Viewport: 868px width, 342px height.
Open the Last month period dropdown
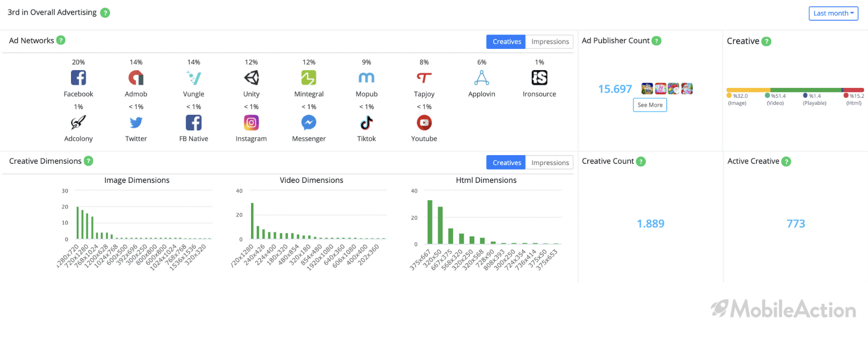tap(833, 13)
